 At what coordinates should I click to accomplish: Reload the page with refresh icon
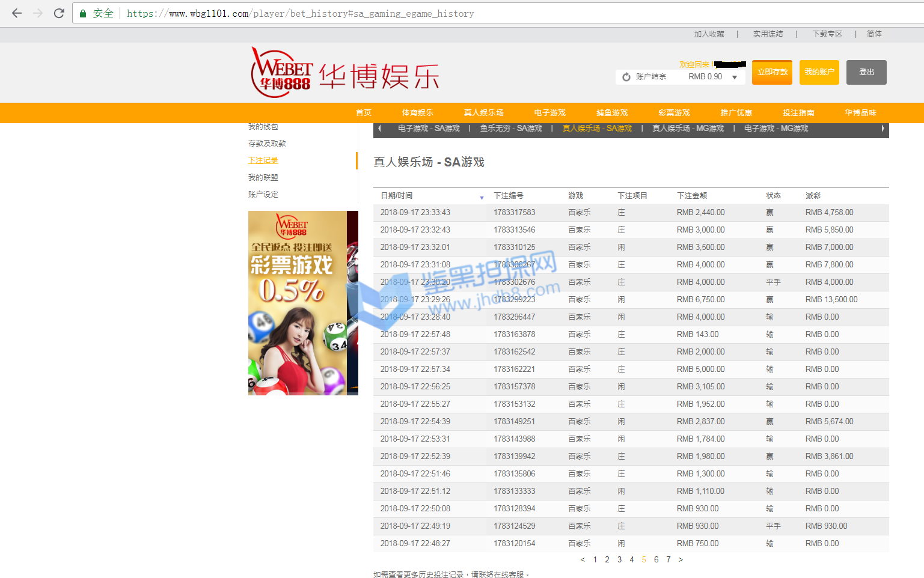point(59,13)
